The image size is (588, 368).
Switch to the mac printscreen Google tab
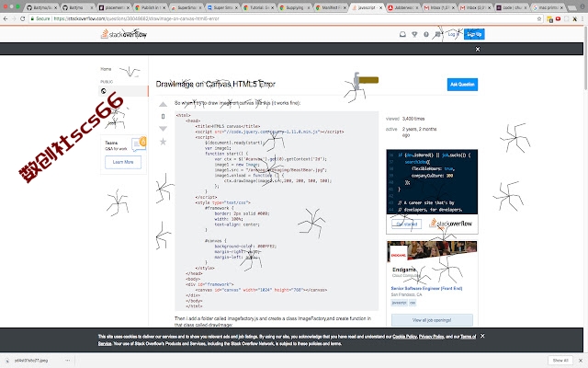(x=548, y=7)
